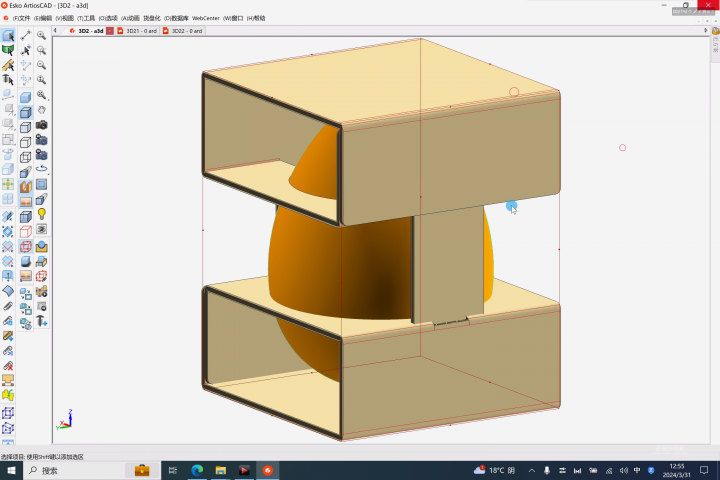Click the yellow running figures animation icon
The image size is (720, 480).
[x=8, y=396]
